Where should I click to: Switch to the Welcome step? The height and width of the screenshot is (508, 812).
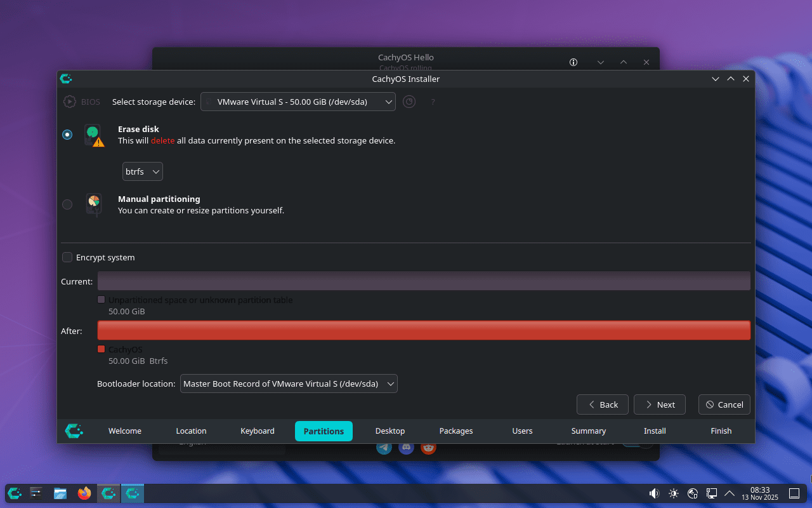(124, 431)
